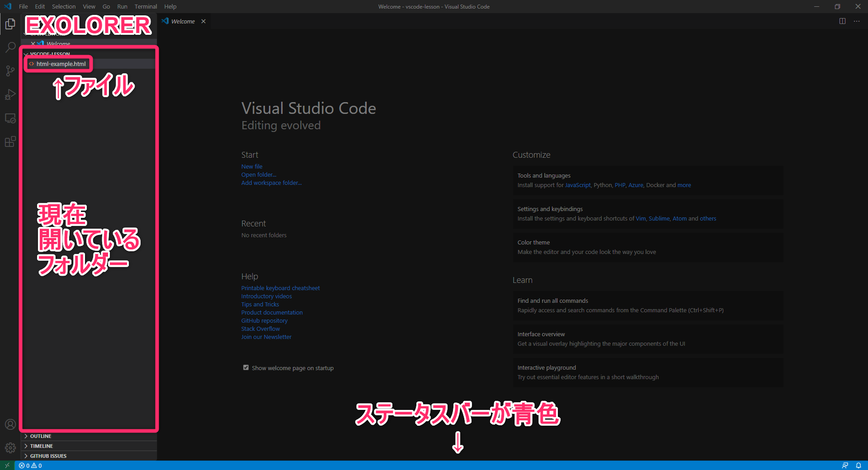Open the Run menu

122,6
